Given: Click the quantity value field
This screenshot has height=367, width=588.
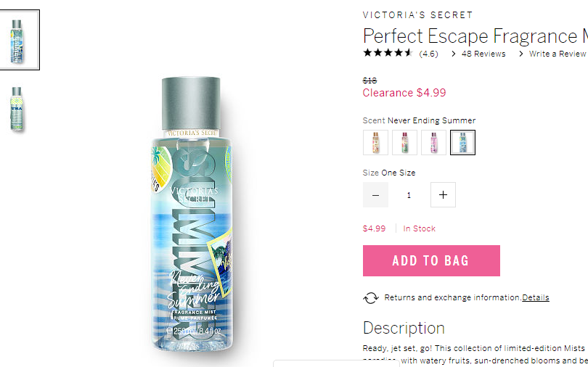Looking at the screenshot, I should pos(409,194).
